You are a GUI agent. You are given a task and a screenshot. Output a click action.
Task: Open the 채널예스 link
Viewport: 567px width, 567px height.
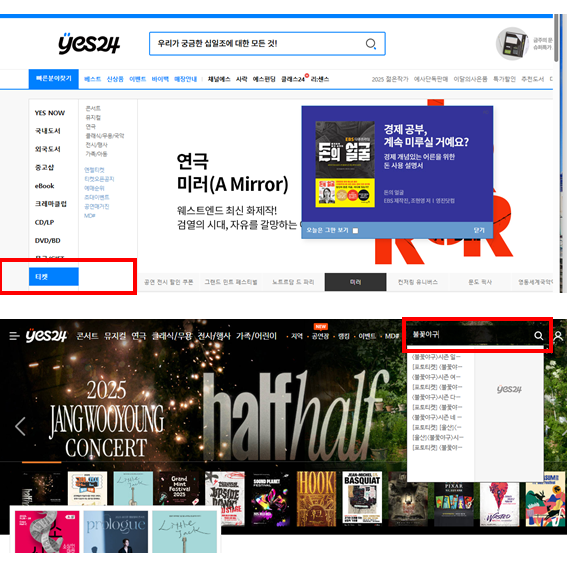coord(219,79)
